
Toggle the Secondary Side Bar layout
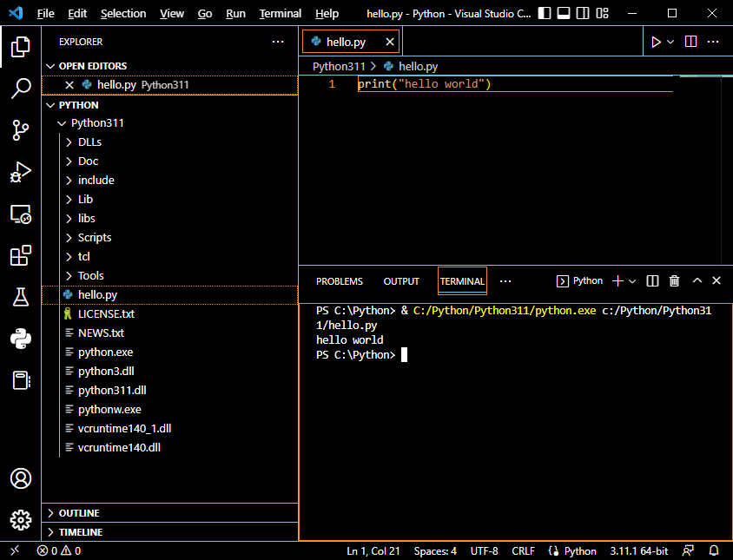coord(583,13)
